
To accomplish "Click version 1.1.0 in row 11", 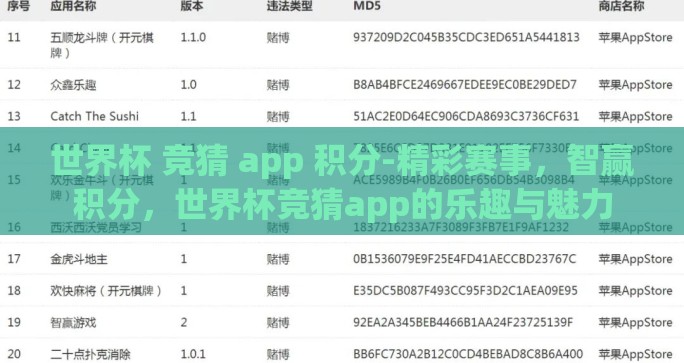I will pyautogui.click(x=193, y=38).
